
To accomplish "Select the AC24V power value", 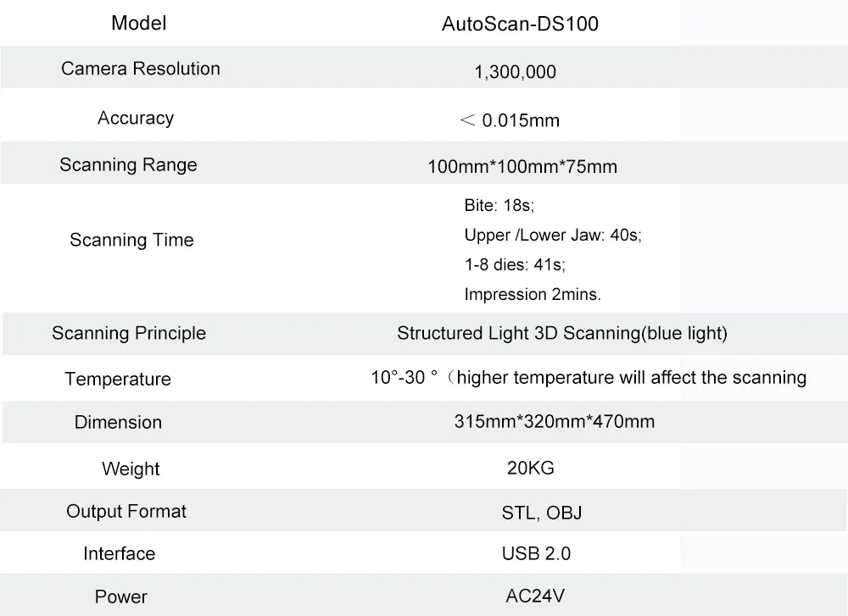I will pyautogui.click(x=536, y=595).
